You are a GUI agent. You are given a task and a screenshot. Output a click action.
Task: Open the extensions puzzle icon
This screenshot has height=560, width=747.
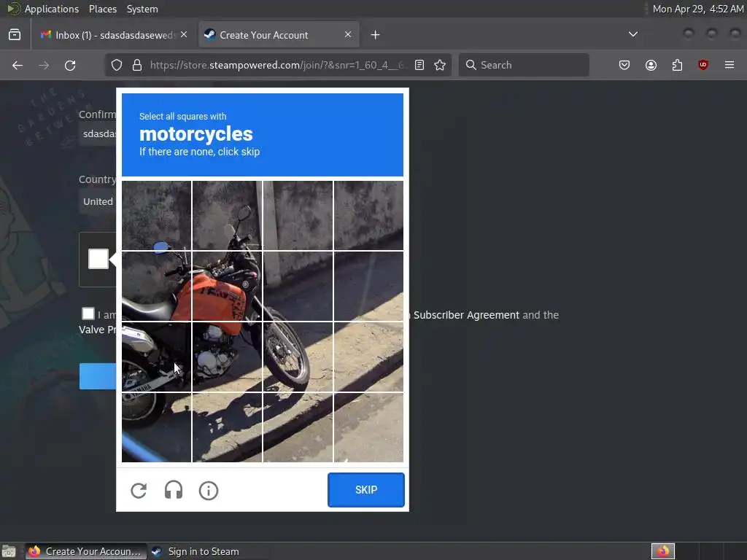click(677, 65)
